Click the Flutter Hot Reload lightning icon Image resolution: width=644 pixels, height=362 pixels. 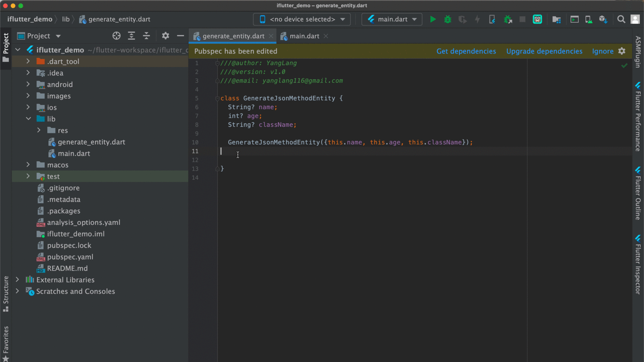pyautogui.click(x=477, y=19)
